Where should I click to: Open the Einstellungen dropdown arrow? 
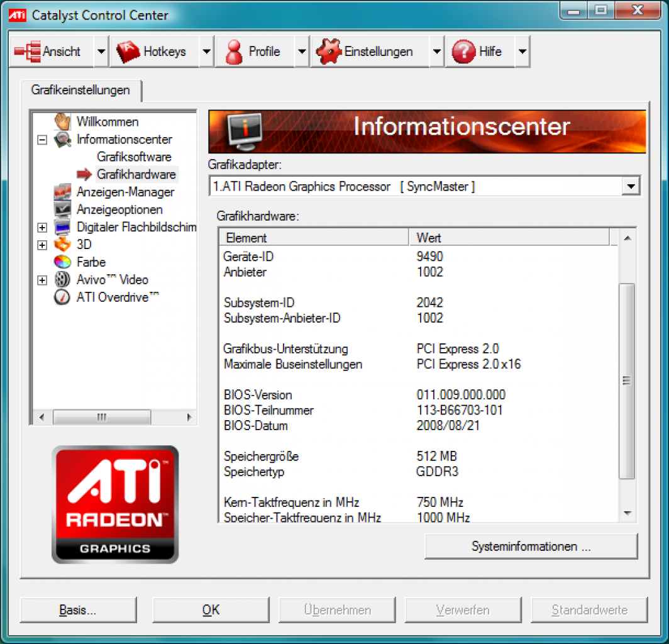tap(437, 52)
